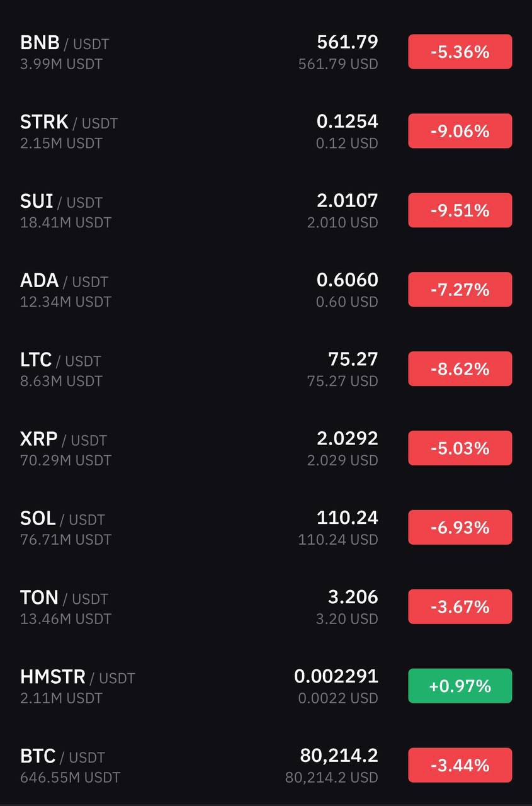Open the LTC / USDT listing
The height and width of the screenshot is (806, 532).
(266, 370)
